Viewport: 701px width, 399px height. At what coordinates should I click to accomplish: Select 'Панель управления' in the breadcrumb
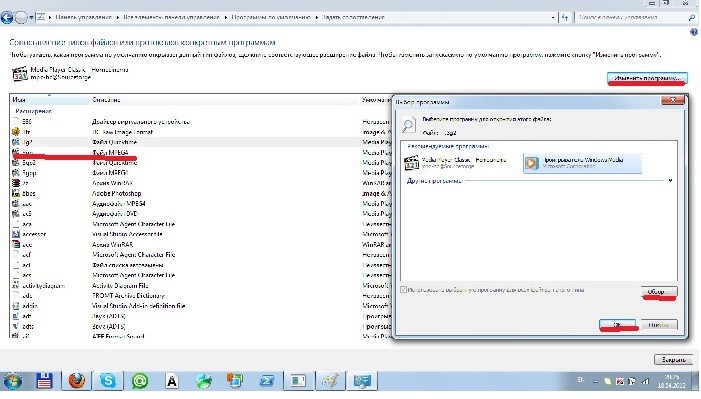tap(84, 17)
